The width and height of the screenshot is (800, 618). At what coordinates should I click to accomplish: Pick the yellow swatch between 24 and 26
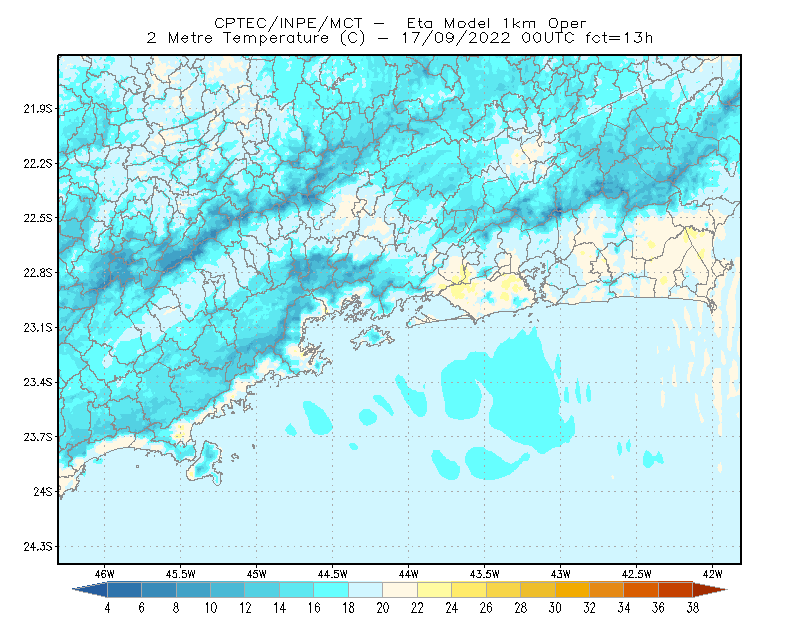pos(469,590)
